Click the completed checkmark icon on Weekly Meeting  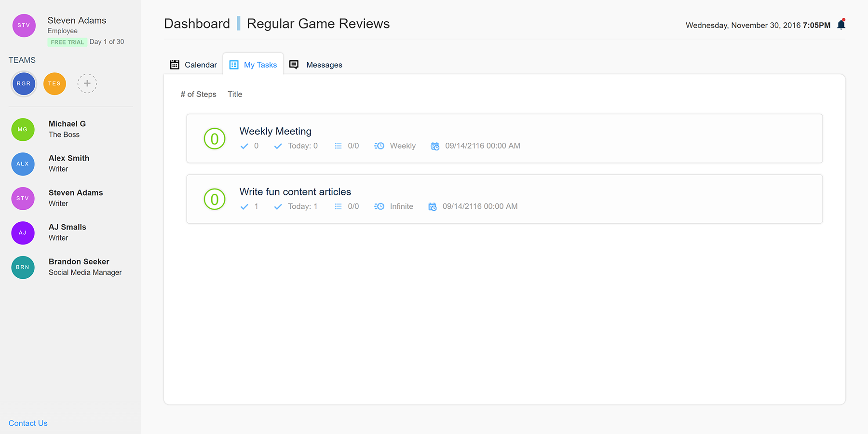[244, 146]
